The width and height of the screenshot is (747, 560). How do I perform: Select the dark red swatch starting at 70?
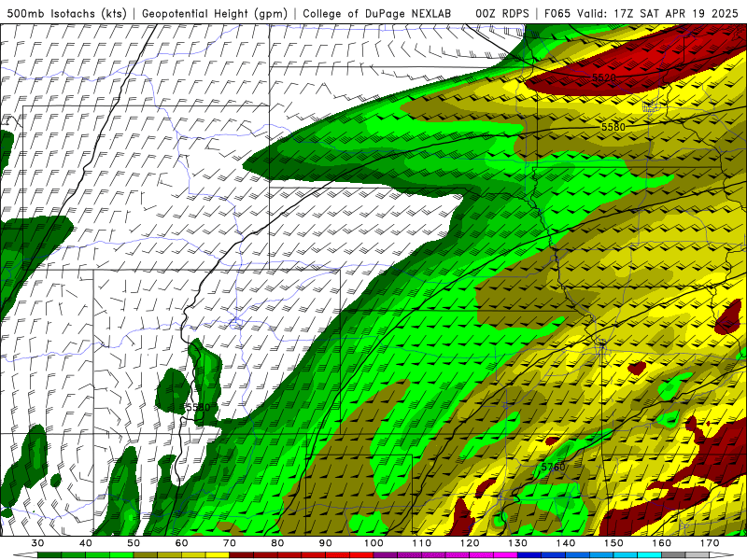point(242,555)
